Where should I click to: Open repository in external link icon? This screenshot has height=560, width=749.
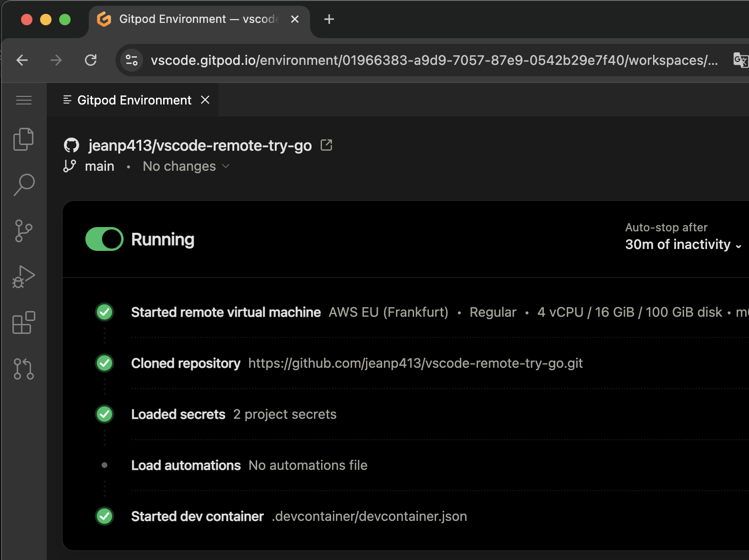(x=326, y=145)
